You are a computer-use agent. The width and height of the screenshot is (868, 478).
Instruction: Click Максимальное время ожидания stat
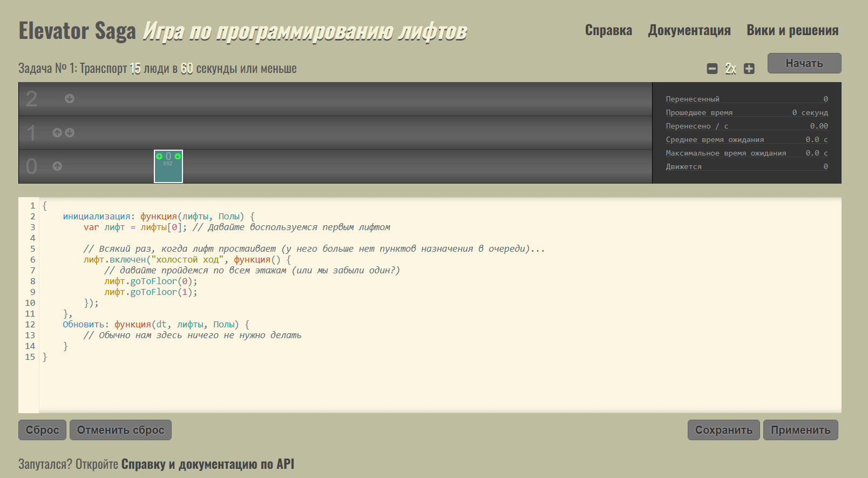coord(747,153)
